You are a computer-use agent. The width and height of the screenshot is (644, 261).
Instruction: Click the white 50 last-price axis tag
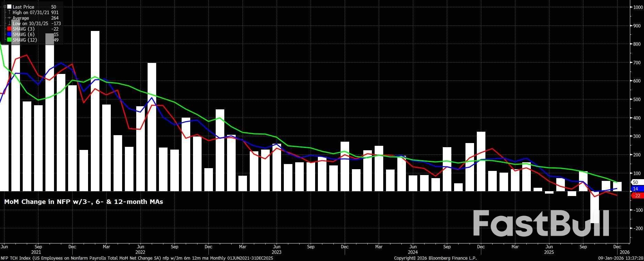[x=636, y=183]
